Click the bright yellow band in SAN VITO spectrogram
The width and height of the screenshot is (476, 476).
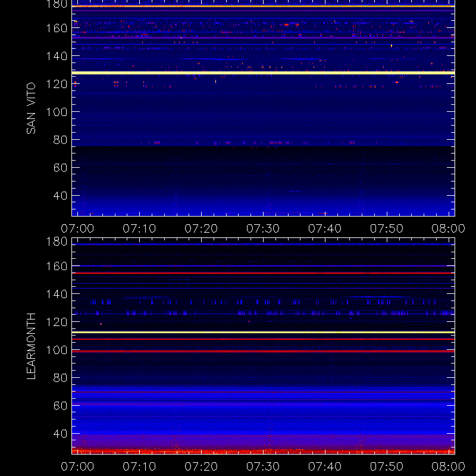coord(263,73)
